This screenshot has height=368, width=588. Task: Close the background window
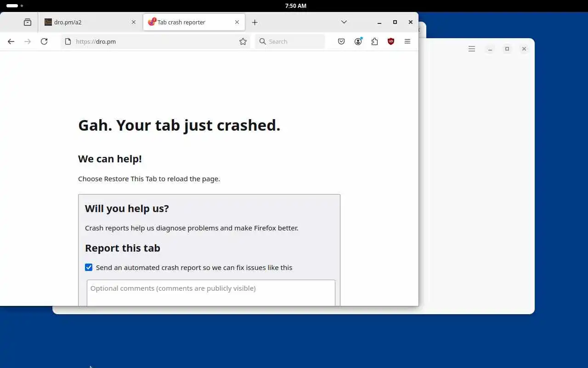pos(524,49)
